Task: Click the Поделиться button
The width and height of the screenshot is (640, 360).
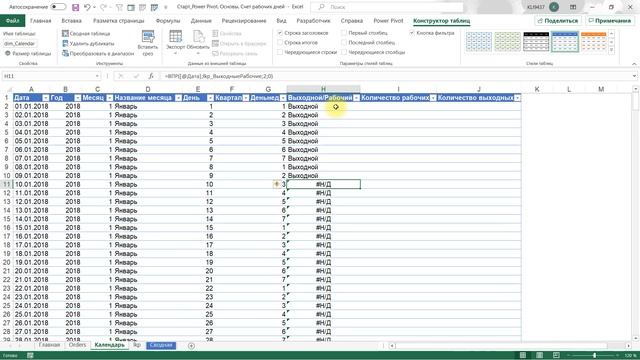Action: tap(558, 21)
